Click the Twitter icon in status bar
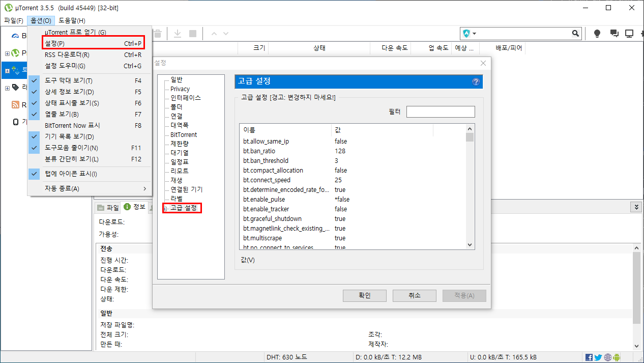644x363 pixels. 598,357
